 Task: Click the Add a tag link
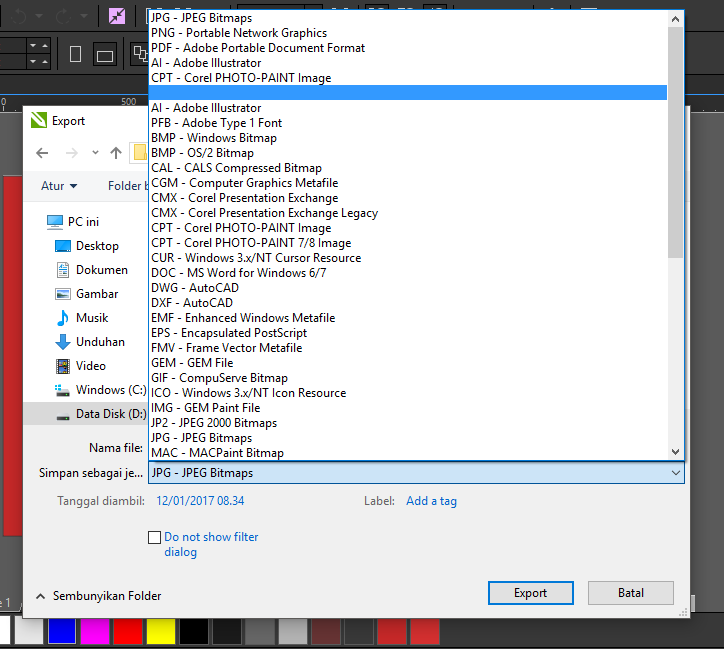(431, 501)
